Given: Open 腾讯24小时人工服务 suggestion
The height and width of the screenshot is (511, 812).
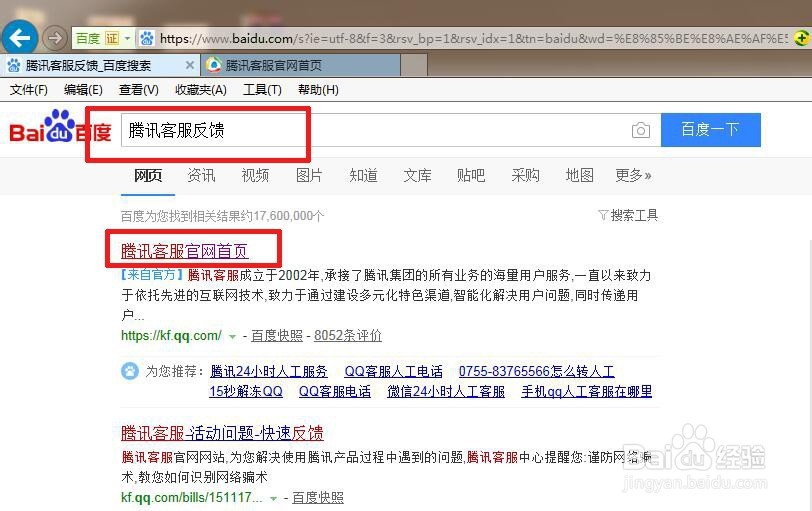Looking at the screenshot, I should click(269, 371).
